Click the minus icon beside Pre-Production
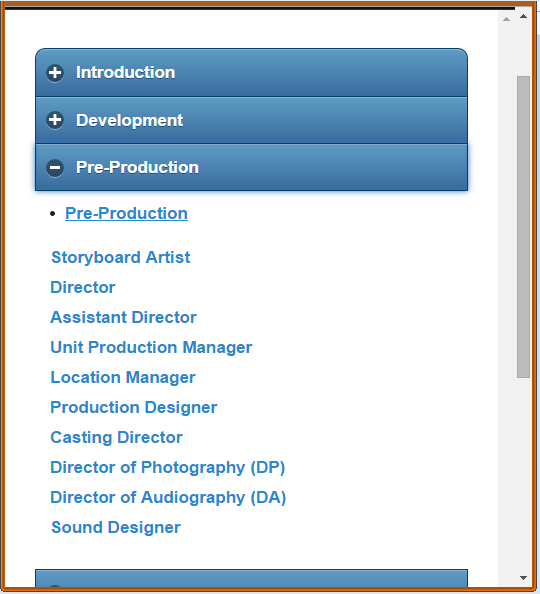This screenshot has height=594, width=540. (x=55, y=168)
